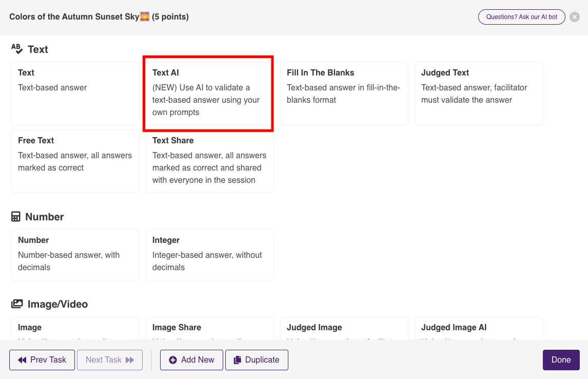The height and width of the screenshot is (379, 588).
Task: Choose Fill In The Blanks format
Action: pyautogui.click(x=344, y=93)
